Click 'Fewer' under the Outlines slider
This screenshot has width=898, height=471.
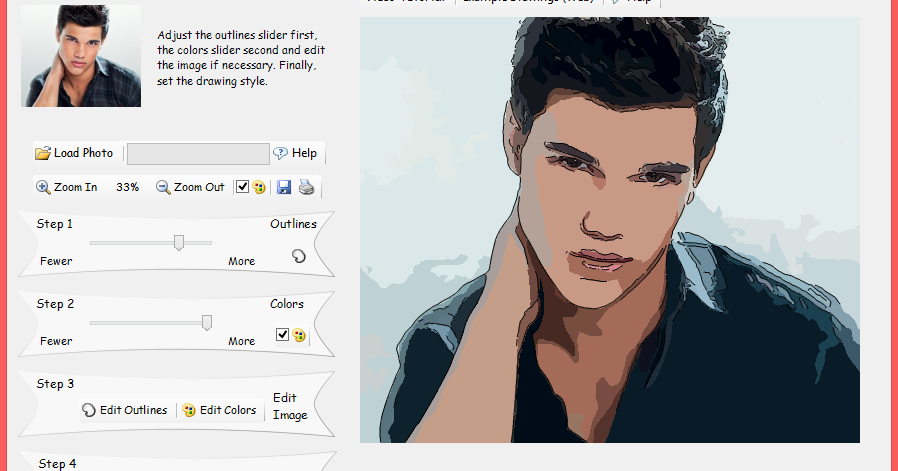point(56,261)
